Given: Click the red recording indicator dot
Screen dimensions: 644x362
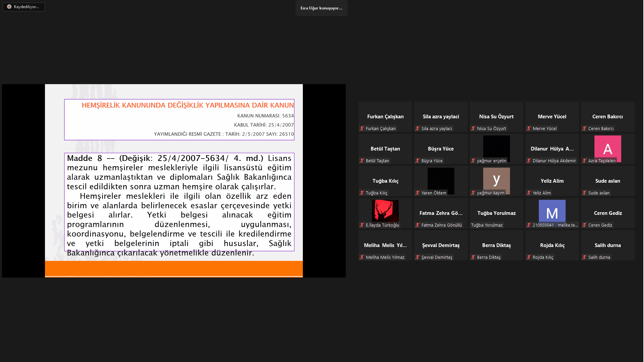Looking at the screenshot, I should [x=9, y=7].
